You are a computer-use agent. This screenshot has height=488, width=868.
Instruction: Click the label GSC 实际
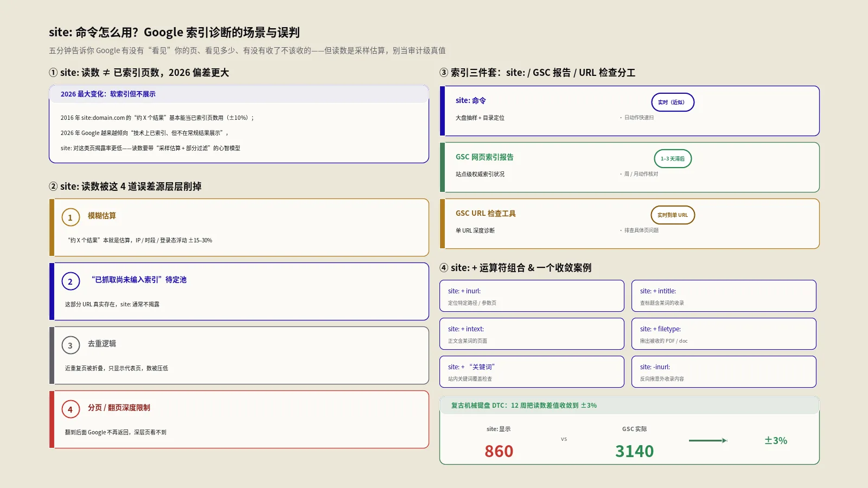(635, 429)
